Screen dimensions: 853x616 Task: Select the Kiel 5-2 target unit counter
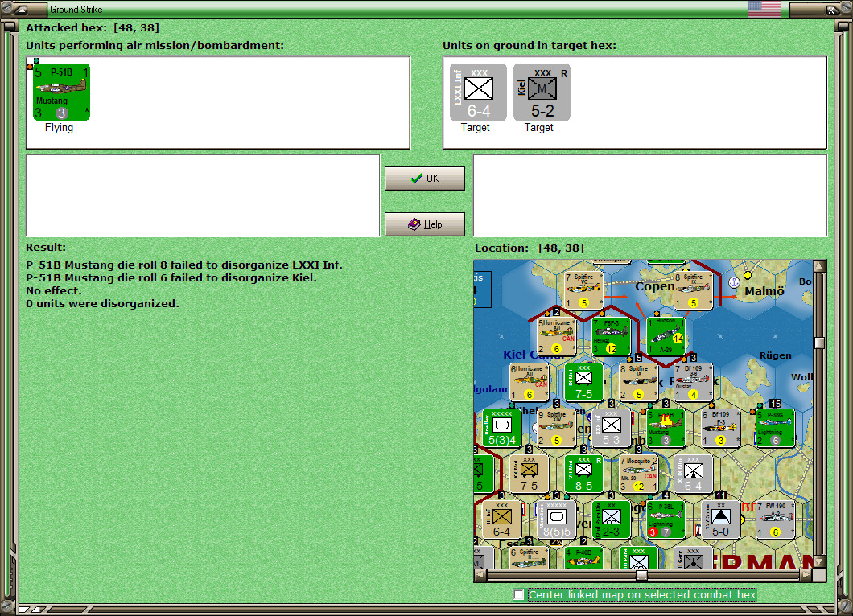pyautogui.click(x=539, y=91)
